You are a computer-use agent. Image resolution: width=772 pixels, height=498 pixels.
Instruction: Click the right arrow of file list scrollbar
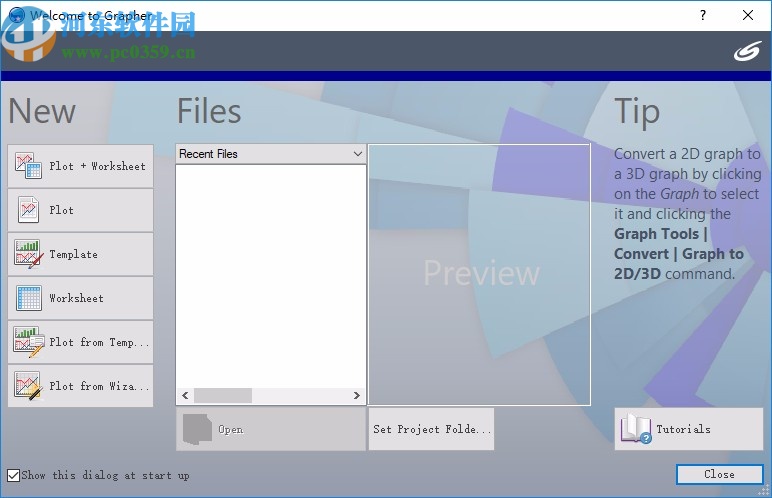click(357, 396)
